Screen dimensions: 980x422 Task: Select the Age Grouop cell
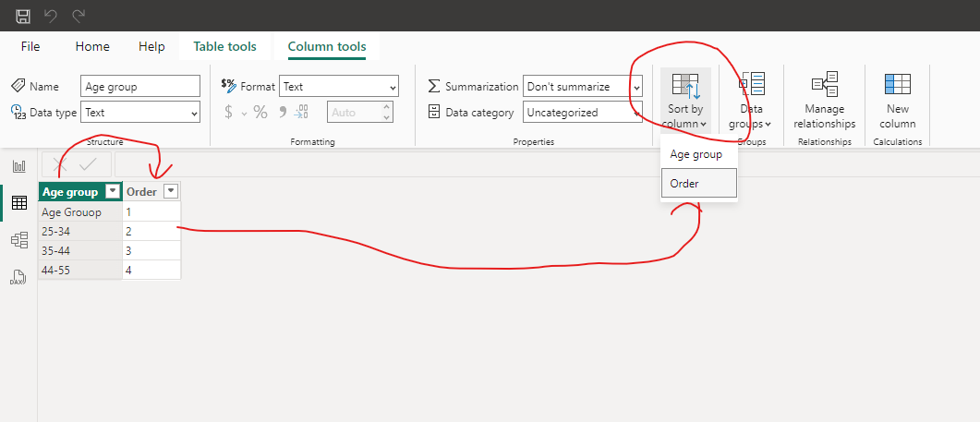click(x=80, y=212)
